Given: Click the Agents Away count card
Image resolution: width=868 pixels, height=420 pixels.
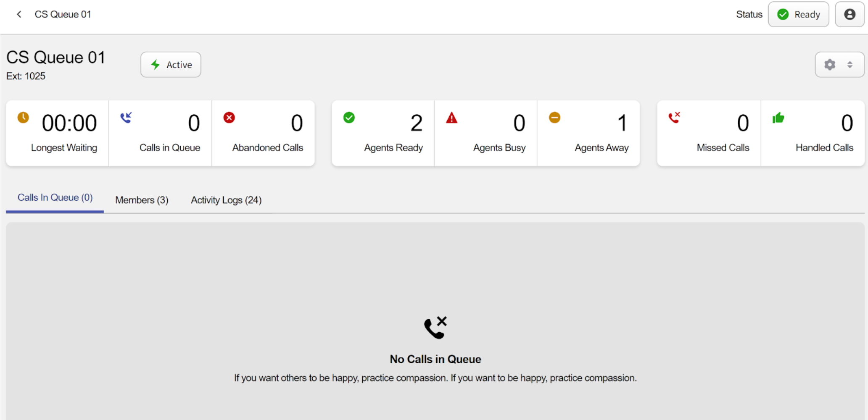Looking at the screenshot, I should 588,133.
